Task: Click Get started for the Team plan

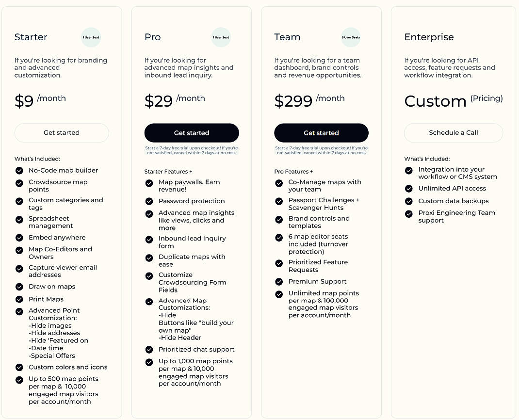Action: coord(322,132)
